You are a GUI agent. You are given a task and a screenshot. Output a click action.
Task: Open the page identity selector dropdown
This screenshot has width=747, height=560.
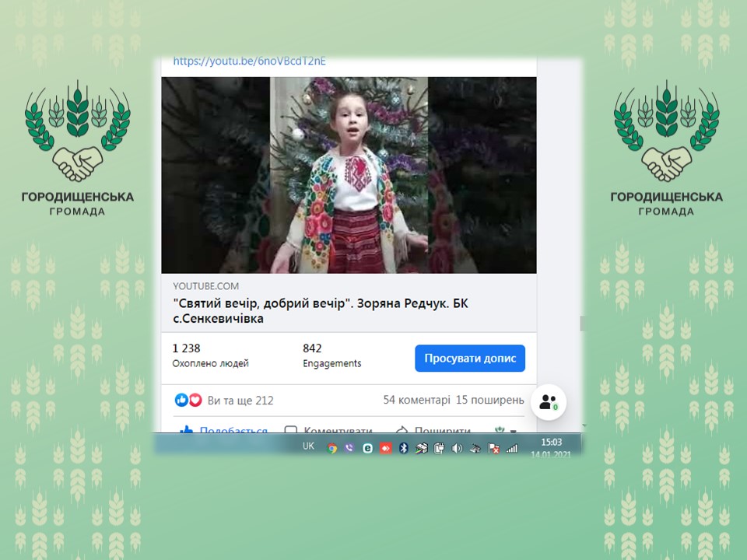pos(506,430)
